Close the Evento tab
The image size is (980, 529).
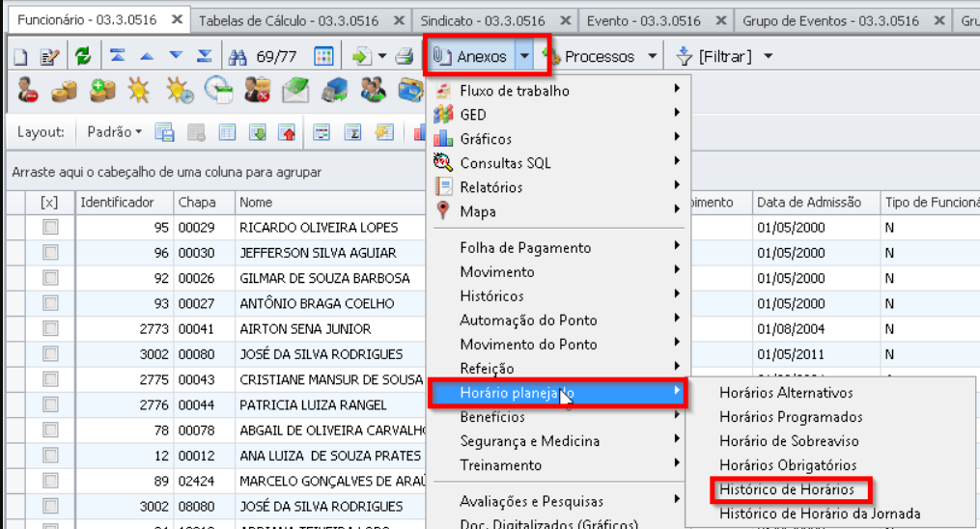click(720, 20)
